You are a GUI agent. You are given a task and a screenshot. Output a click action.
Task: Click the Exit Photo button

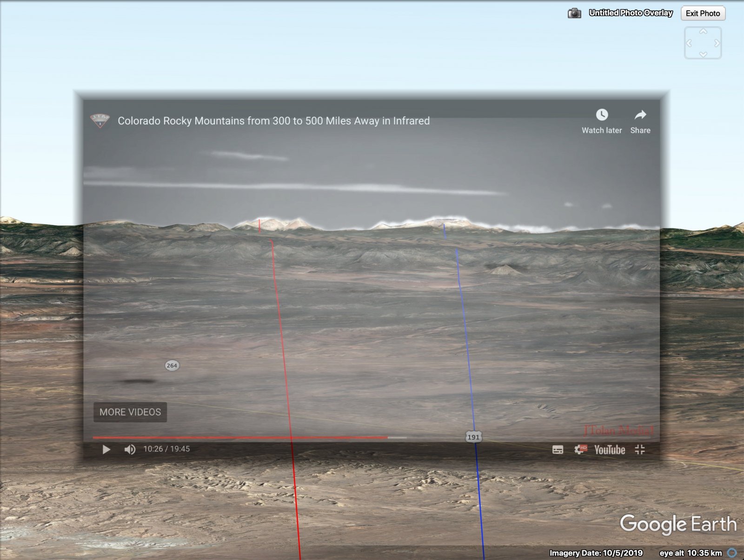pyautogui.click(x=702, y=13)
